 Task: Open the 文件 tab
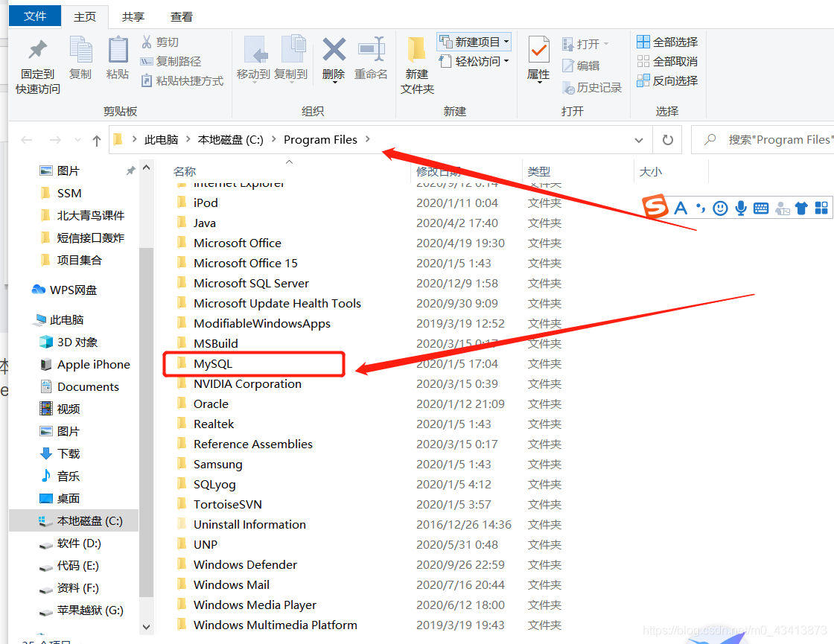click(35, 16)
